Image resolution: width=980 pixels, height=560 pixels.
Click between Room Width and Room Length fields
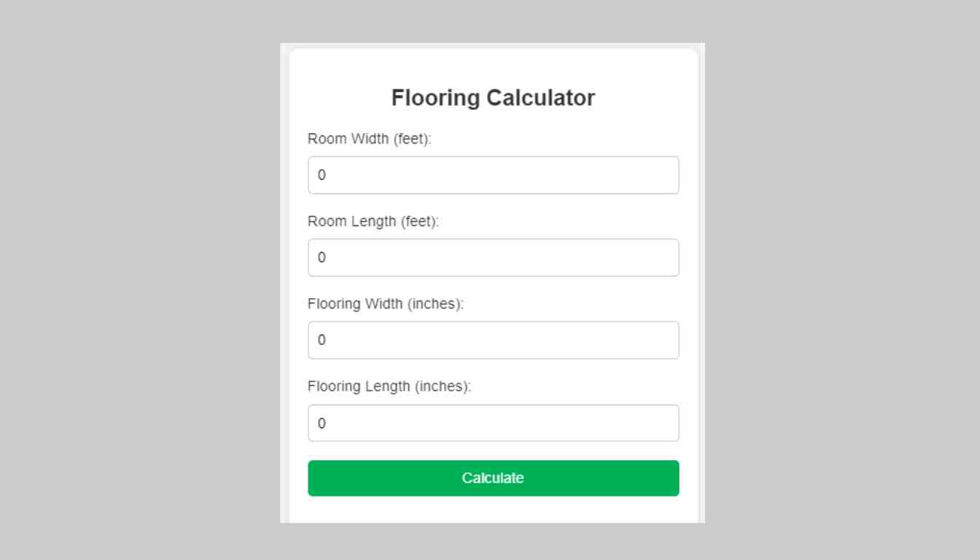pos(494,206)
